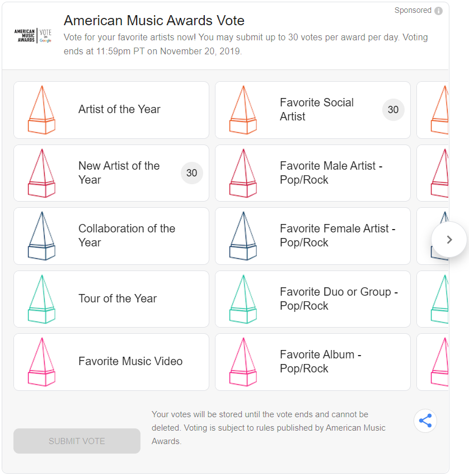Open Favorite Duo or Group - Pop/Rock
The image size is (469, 476).
point(339,299)
